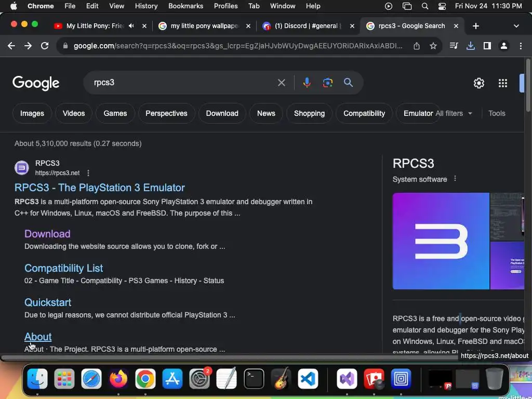The image size is (532, 399).
Task: Open the media controls icon in toolbar
Action: point(454,46)
